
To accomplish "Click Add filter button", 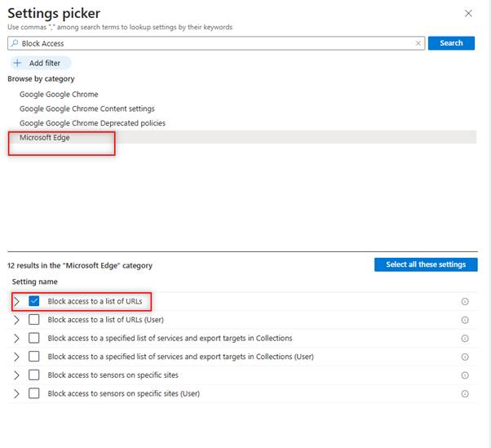I will click(41, 63).
